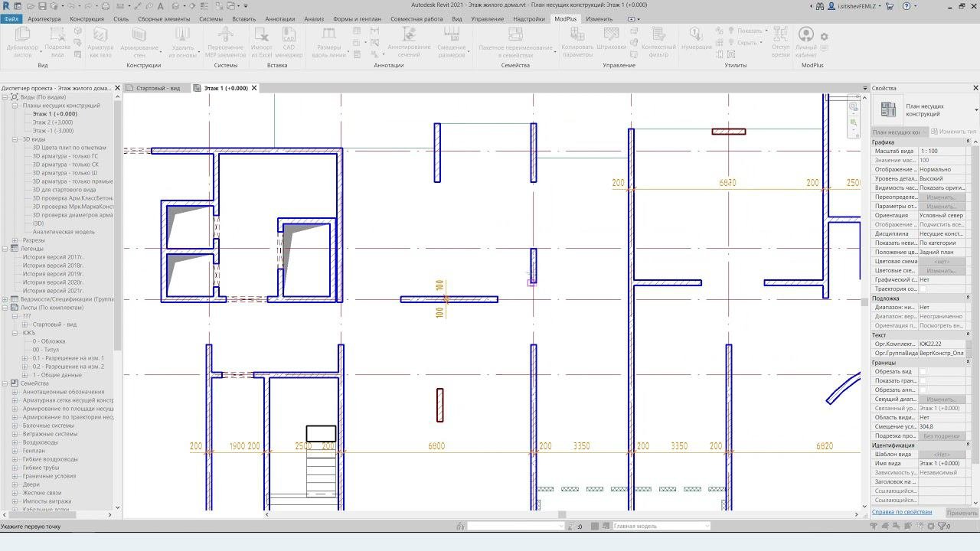Switch to the Стартовый - вид tab
The width and height of the screenshot is (980, 551).
point(158,88)
